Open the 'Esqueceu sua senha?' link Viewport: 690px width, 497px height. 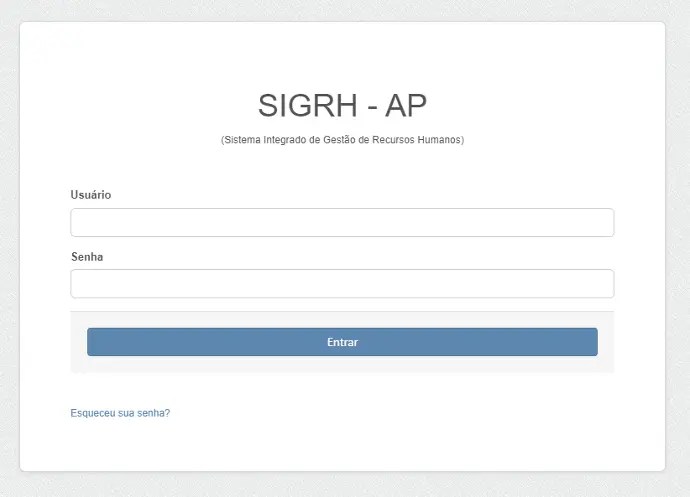(120, 412)
